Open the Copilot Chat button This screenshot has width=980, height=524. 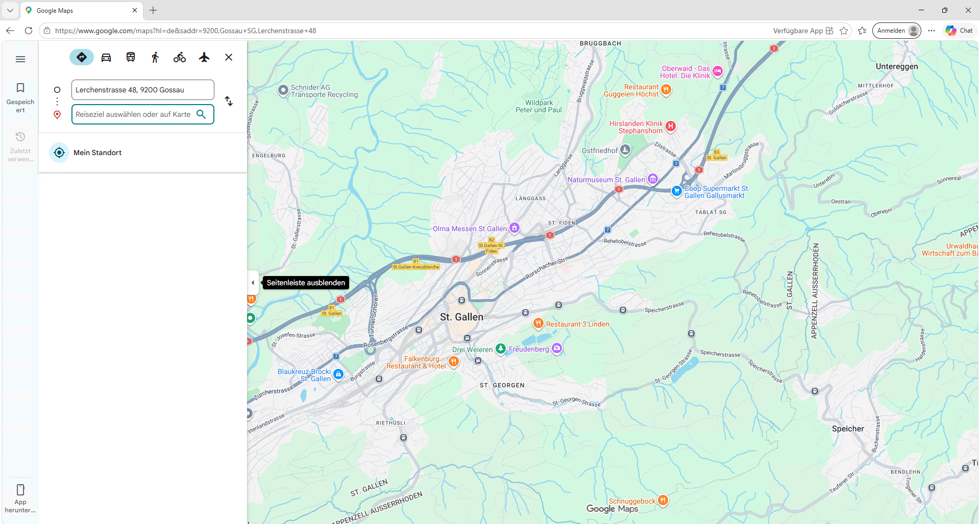coord(959,31)
